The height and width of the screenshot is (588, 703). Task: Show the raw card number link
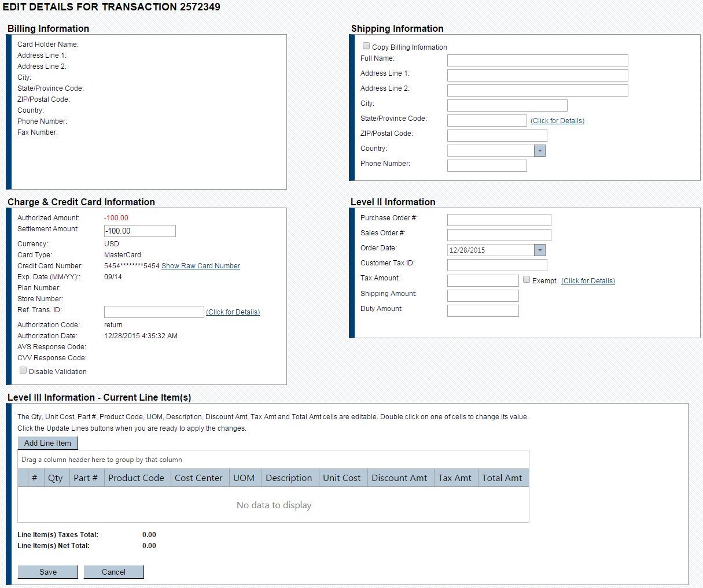point(200,266)
